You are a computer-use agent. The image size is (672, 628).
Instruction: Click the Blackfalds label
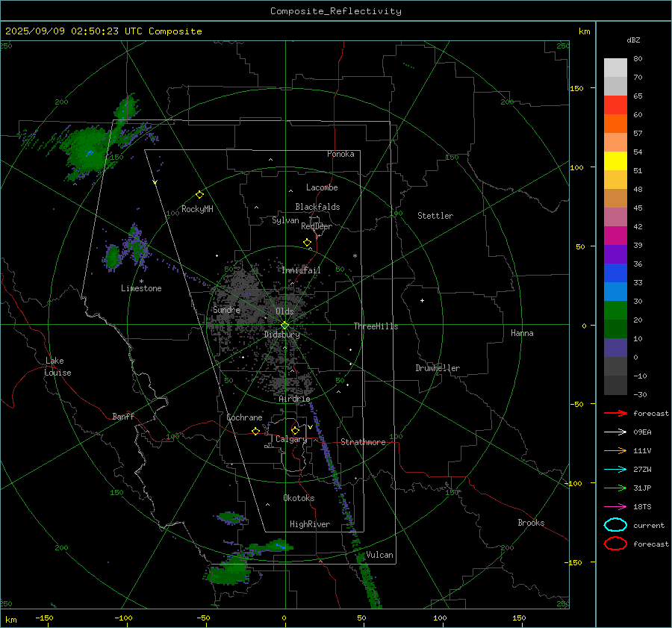tap(317, 207)
